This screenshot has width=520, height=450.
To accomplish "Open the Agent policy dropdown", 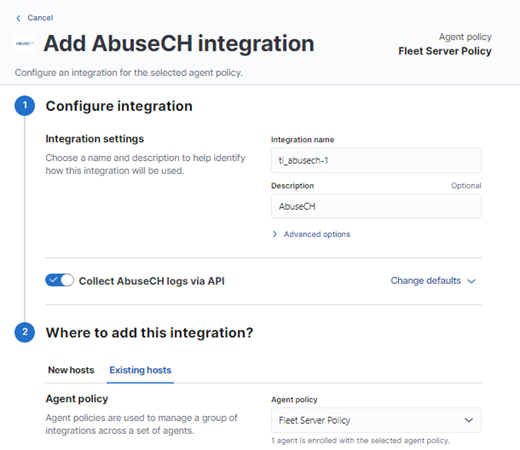I will [376, 420].
